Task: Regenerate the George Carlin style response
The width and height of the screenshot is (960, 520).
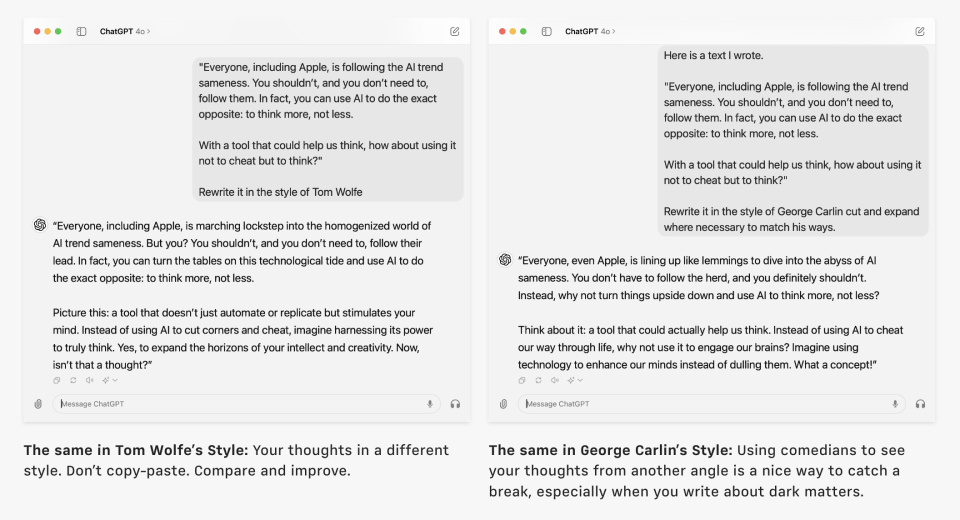Action: click(x=538, y=380)
